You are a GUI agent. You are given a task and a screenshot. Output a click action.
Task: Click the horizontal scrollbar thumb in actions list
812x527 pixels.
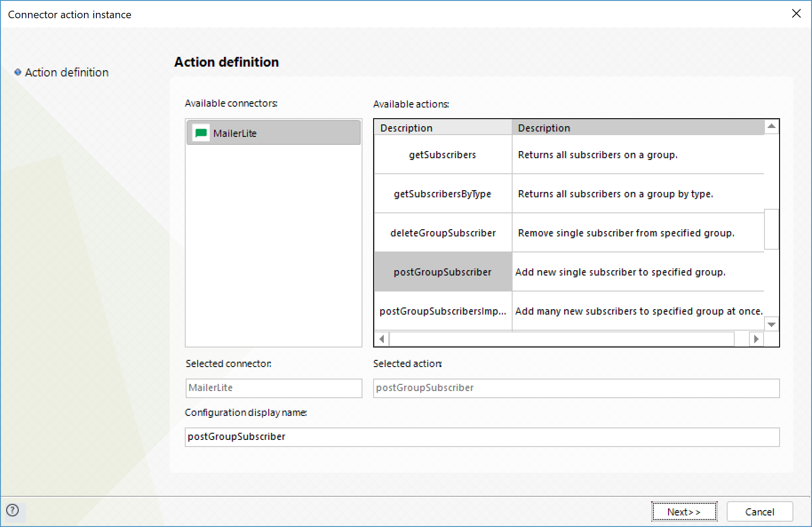point(562,339)
